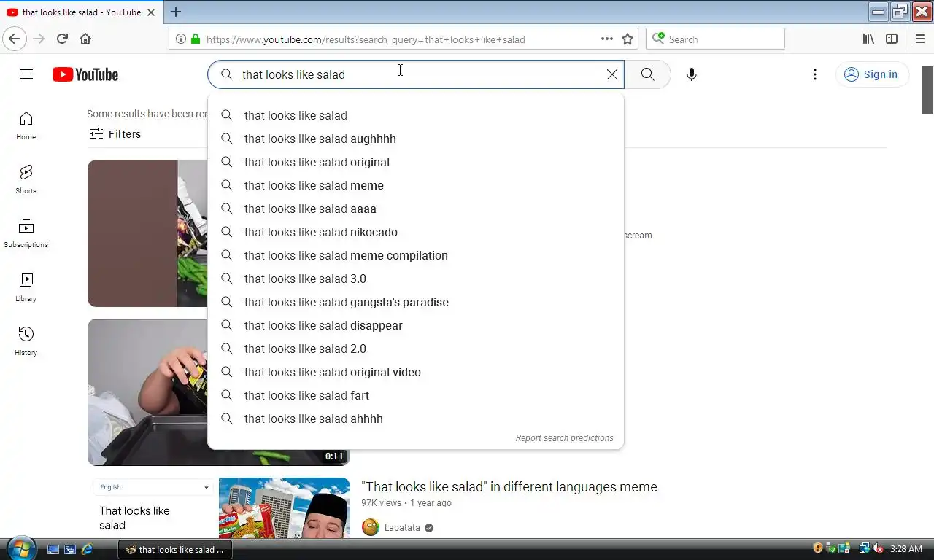The image size is (934, 560).
Task: Reload the page with refresh icon
Action: pyautogui.click(x=62, y=39)
